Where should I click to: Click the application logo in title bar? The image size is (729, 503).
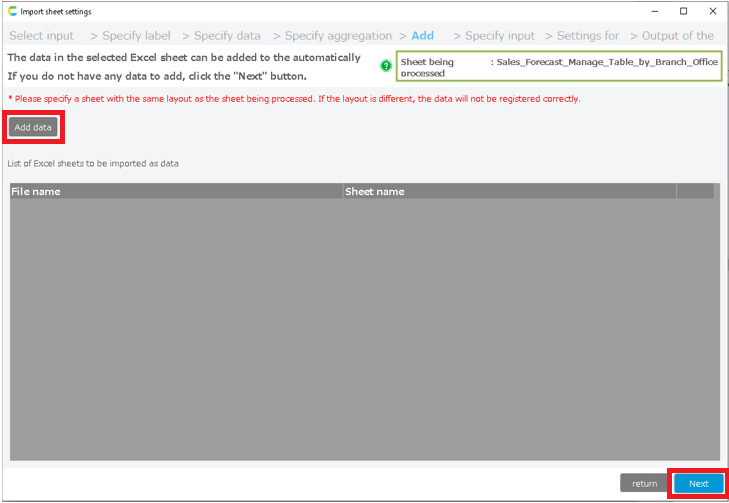(12, 11)
